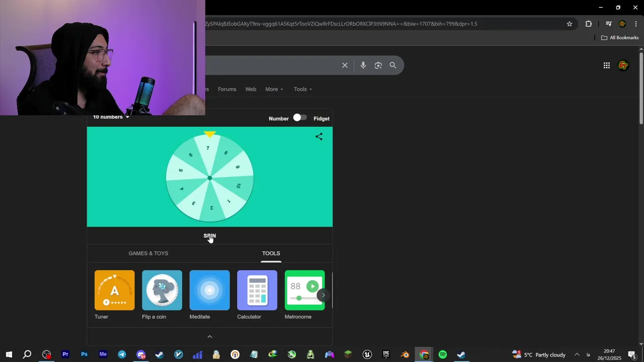Switch the input language indicator
The height and width of the screenshot is (362, 644).
coord(588,354)
